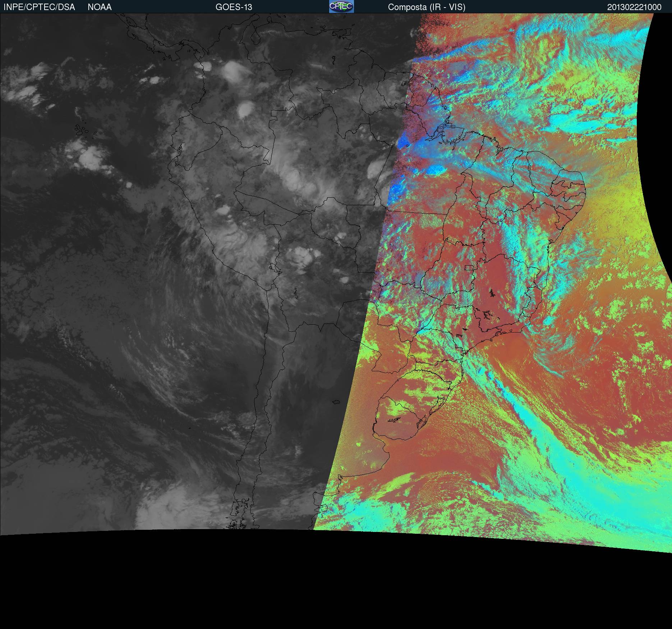Click the INPE/CPTEC/DSA header text
The image size is (672, 629).
39,7
